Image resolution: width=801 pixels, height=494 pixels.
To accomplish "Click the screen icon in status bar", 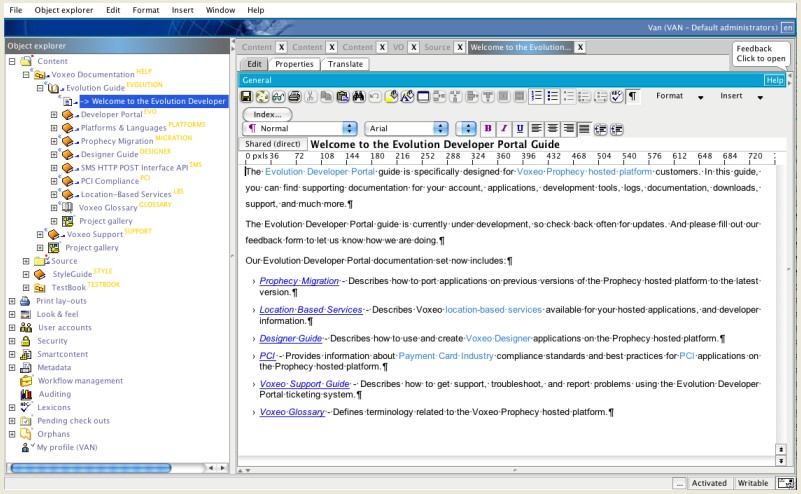I will coord(786,483).
